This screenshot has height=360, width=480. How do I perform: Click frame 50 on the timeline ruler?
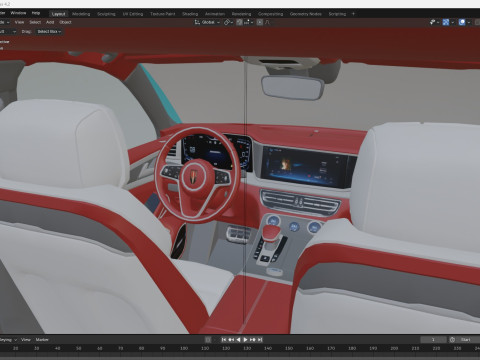[78, 348]
